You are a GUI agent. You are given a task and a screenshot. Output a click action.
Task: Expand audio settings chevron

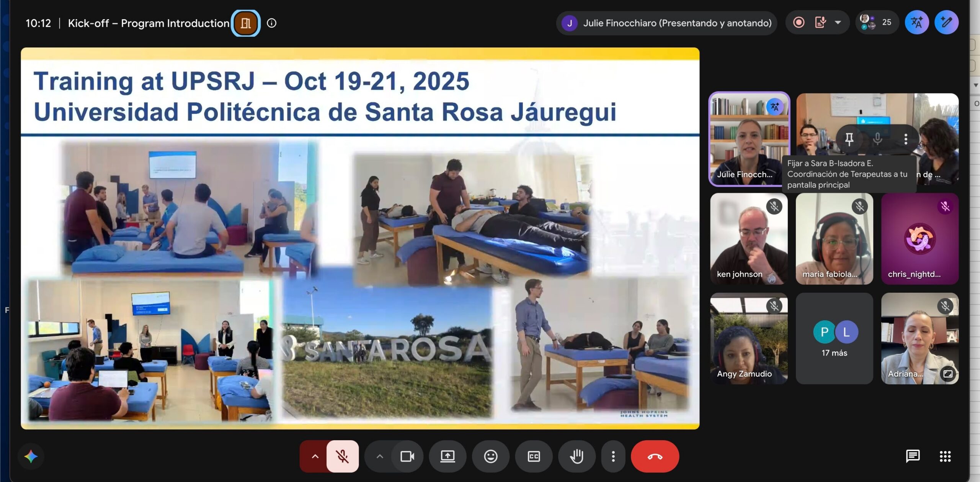pyautogui.click(x=315, y=456)
